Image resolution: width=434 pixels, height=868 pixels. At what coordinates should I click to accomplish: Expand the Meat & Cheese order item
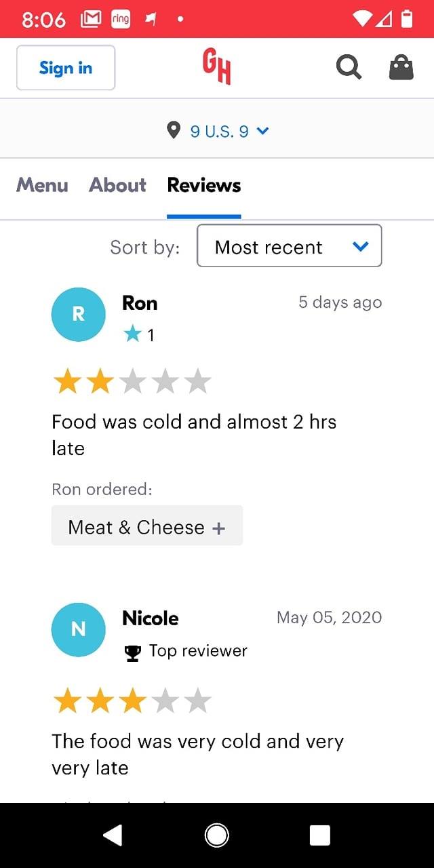[x=147, y=526]
